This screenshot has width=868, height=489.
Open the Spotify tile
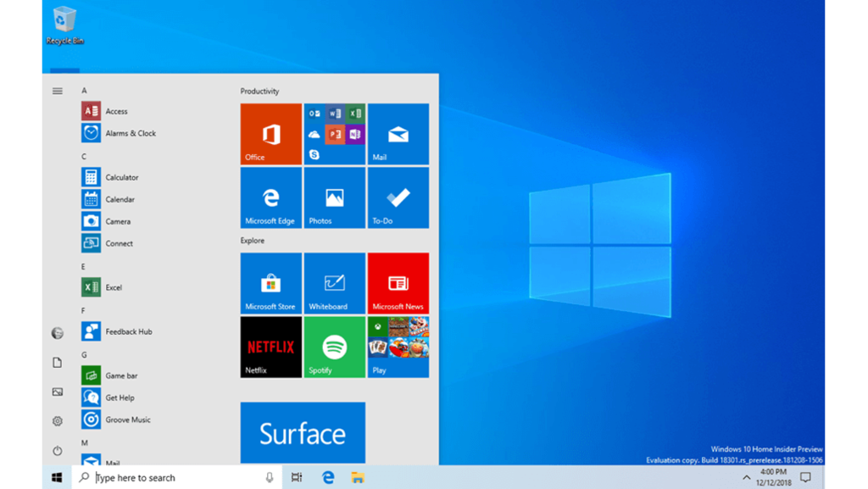click(x=334, y=347)
